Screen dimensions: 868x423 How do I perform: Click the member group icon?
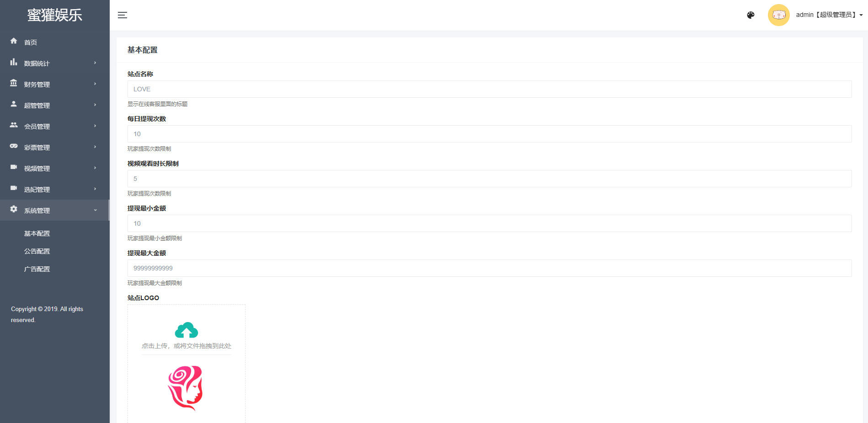click(14, 125)
